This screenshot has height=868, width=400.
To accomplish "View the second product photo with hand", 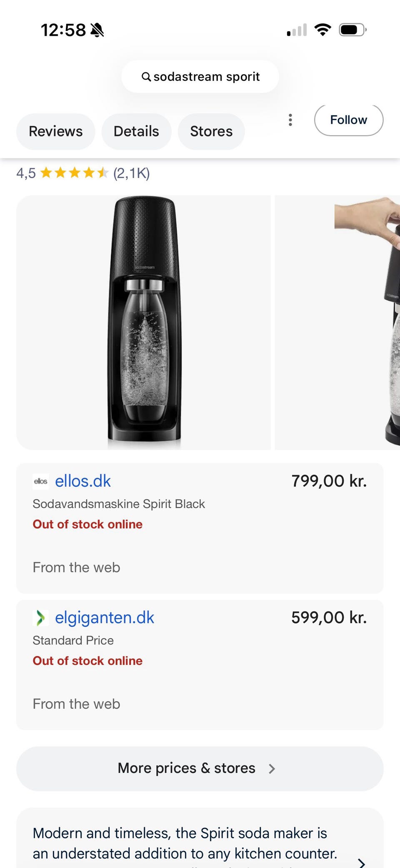I will 337,322.
